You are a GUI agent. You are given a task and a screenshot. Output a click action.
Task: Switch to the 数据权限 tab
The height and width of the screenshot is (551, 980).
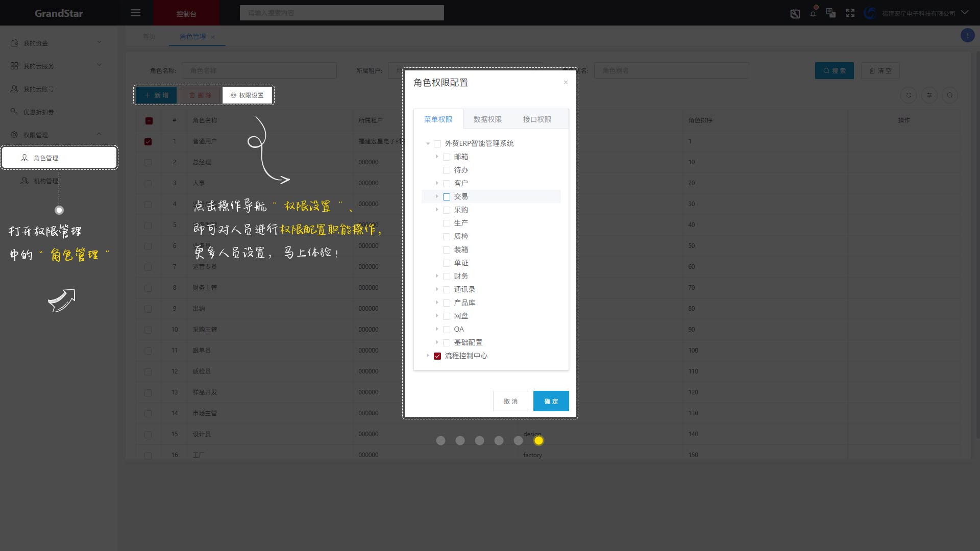(487, 119)
